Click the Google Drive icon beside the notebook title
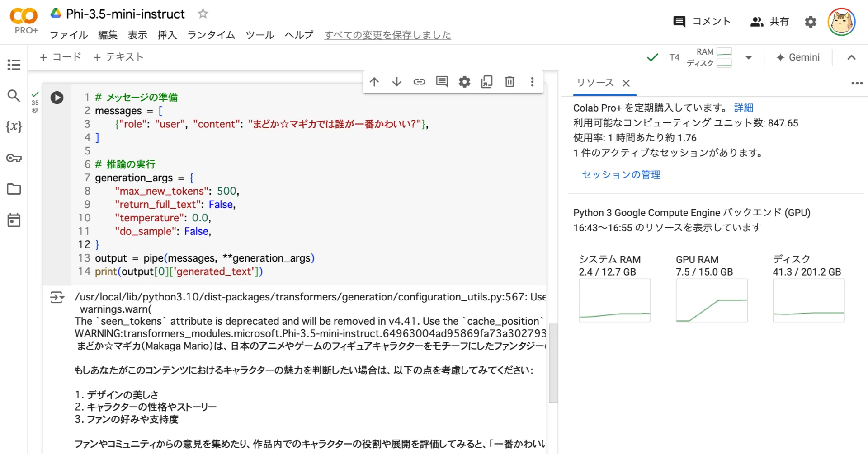 click(x=56, y=14)
